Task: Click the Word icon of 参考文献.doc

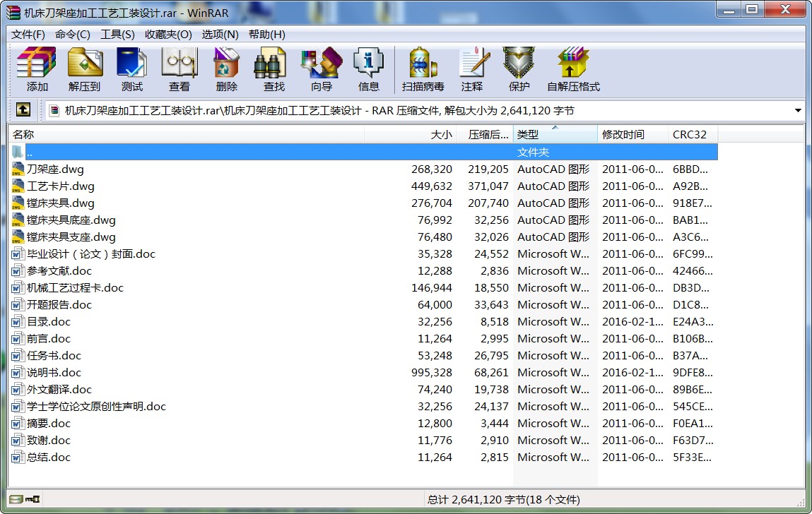Action: (x=18, y=270)
